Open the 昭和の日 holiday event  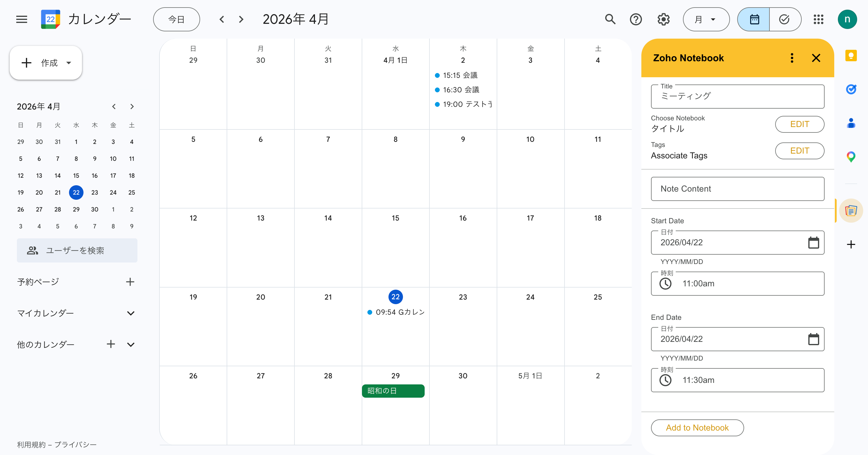tap(393, 391)
